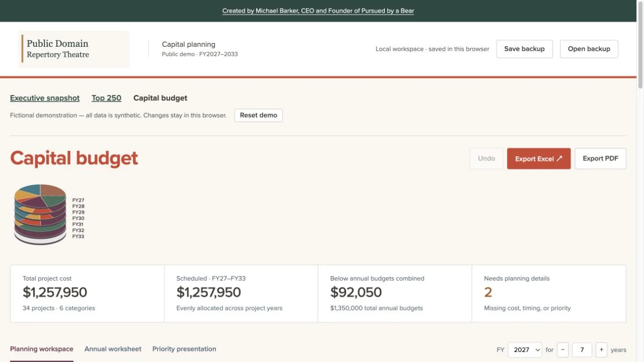The image size is (644, 362).
Task: Click the Capital planning header title
Action: click(x=188, y=45)
